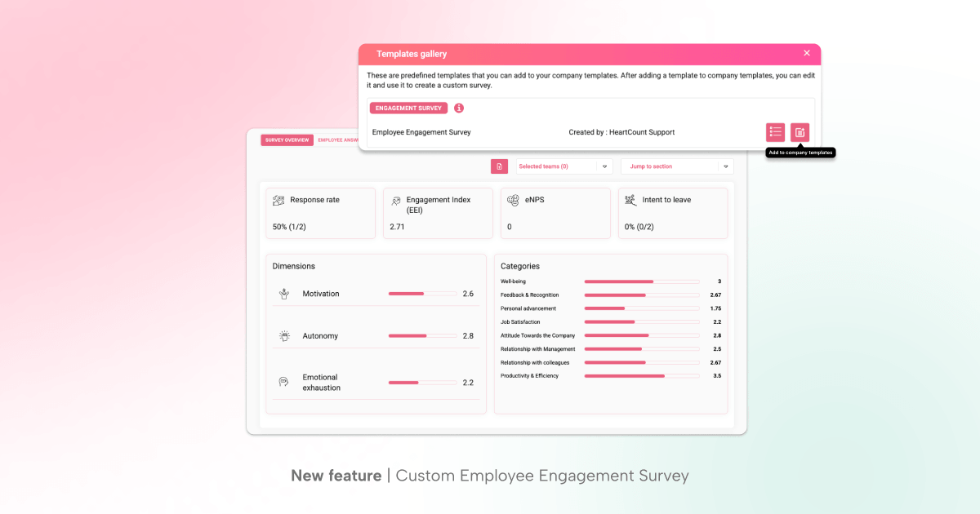
Task: Click the Intent to leave icon
Action: click(x=630, y=198)
